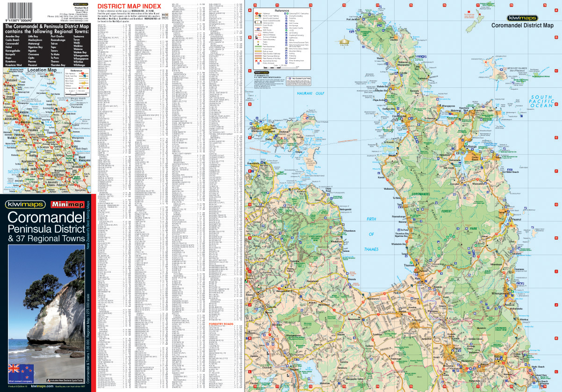The width and height of the screenshot is (562, 392).
Task: Select Port Charles in the Regional Towns list
Action: pyautogui.click(x=57, y=36)
